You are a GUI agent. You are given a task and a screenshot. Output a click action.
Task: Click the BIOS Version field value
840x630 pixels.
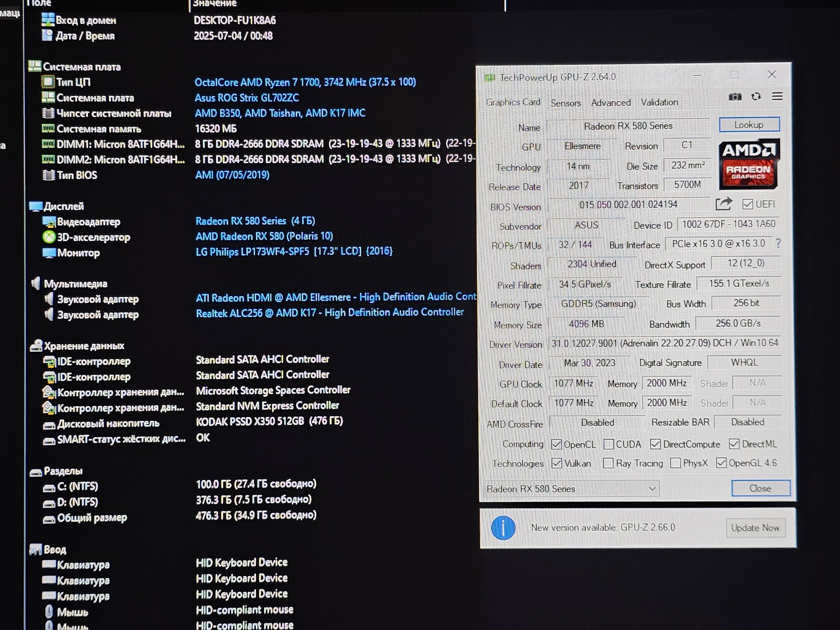pos(628,205)
